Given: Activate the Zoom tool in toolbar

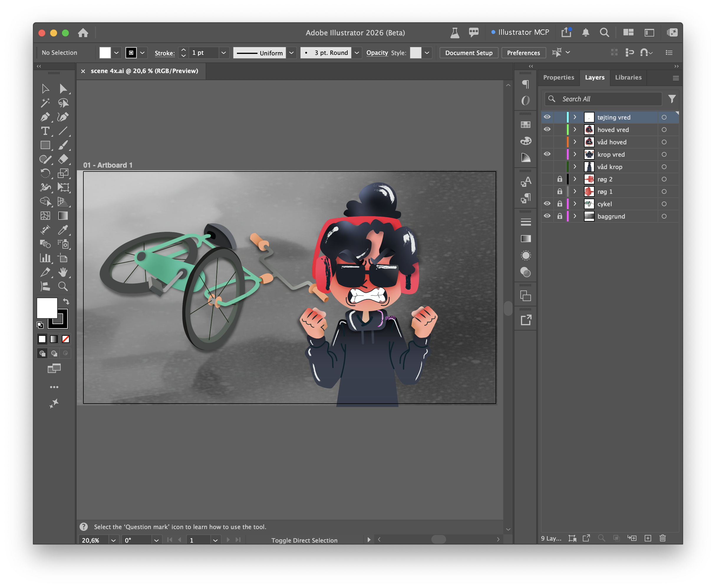Looking at the screenshot, I should (x=63, y=287).
